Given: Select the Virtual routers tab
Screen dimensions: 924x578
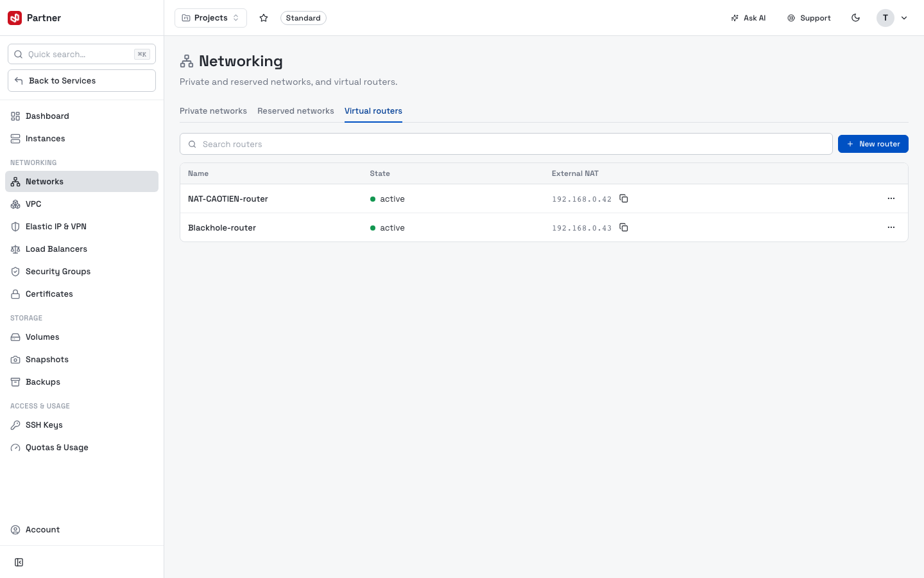Looking at the screenshot, I should (373, 111).
